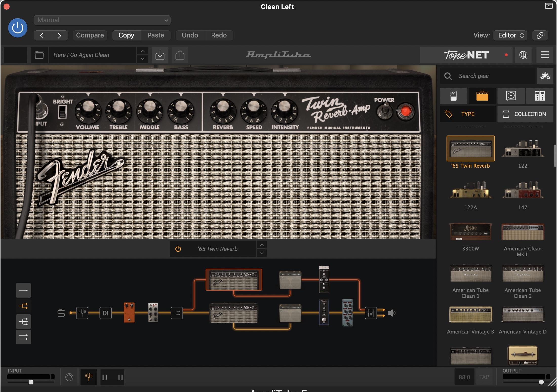Select next amp model down arrow

(262, 253)
